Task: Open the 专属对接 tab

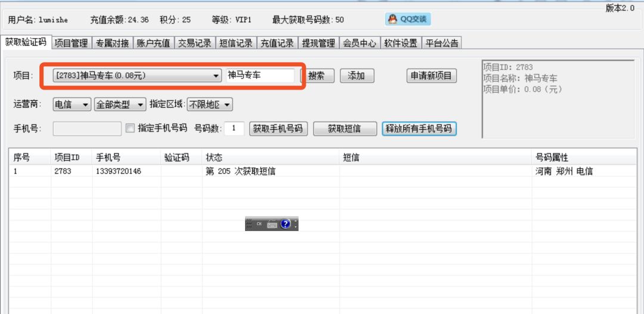Action: click(113, 43)
